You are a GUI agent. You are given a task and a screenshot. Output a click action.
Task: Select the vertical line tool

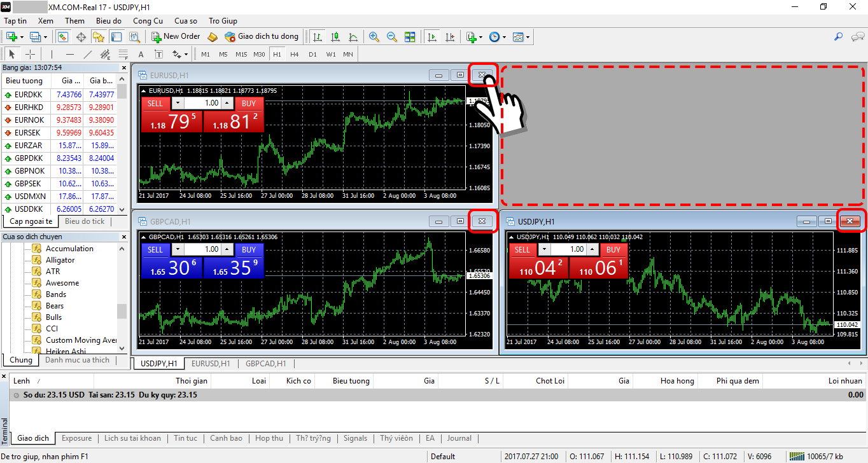pyautogui.click(x=52, y=54)
